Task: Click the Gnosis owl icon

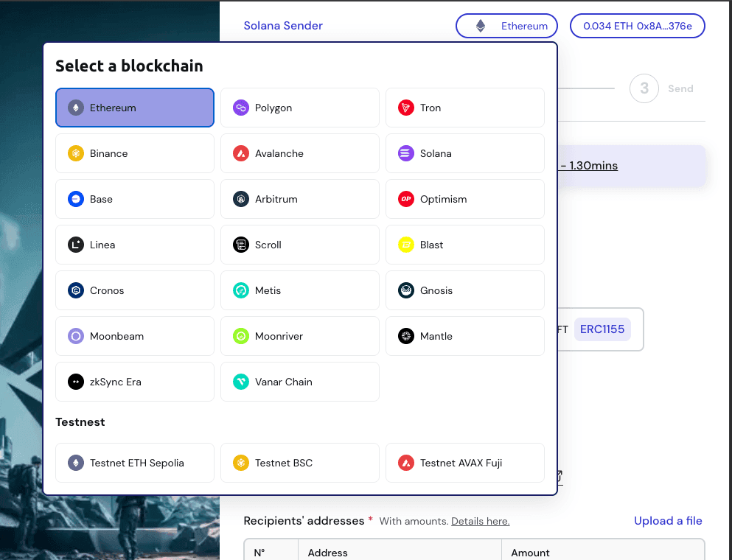Action: click(406, 291)
